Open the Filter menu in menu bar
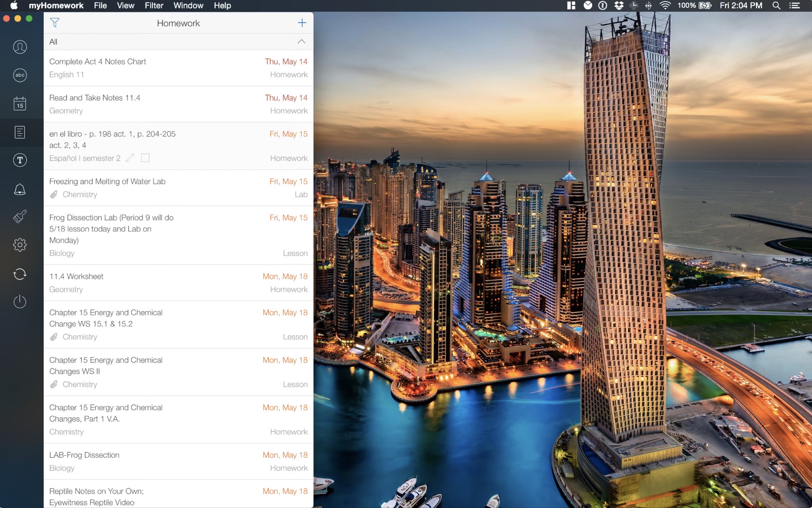 click(154, 5)
